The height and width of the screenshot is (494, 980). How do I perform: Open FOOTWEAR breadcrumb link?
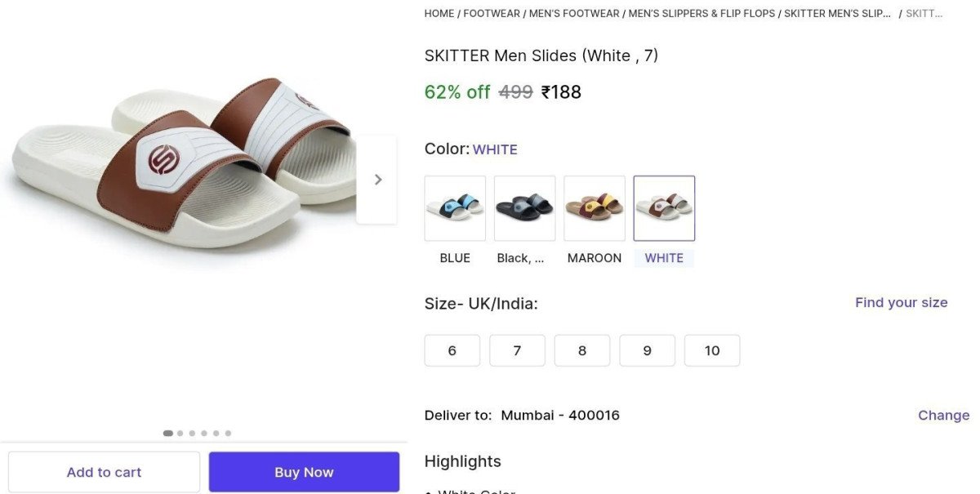[x=492, y=14]
